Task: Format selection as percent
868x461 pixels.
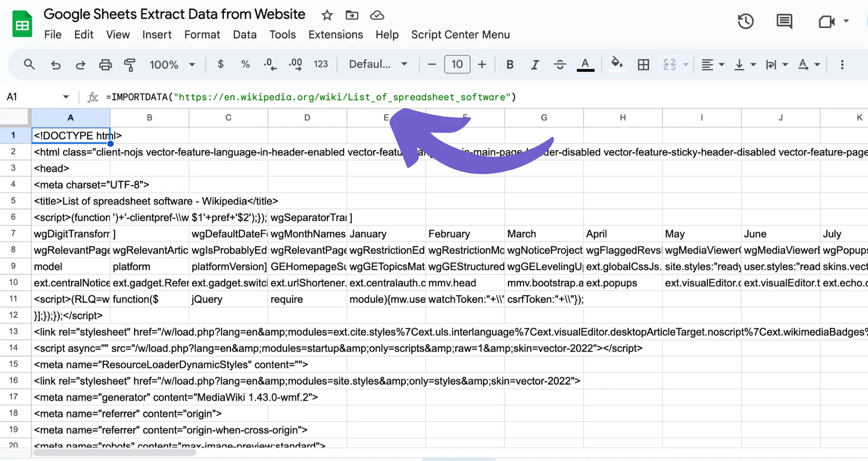Action: click(245, 64)
